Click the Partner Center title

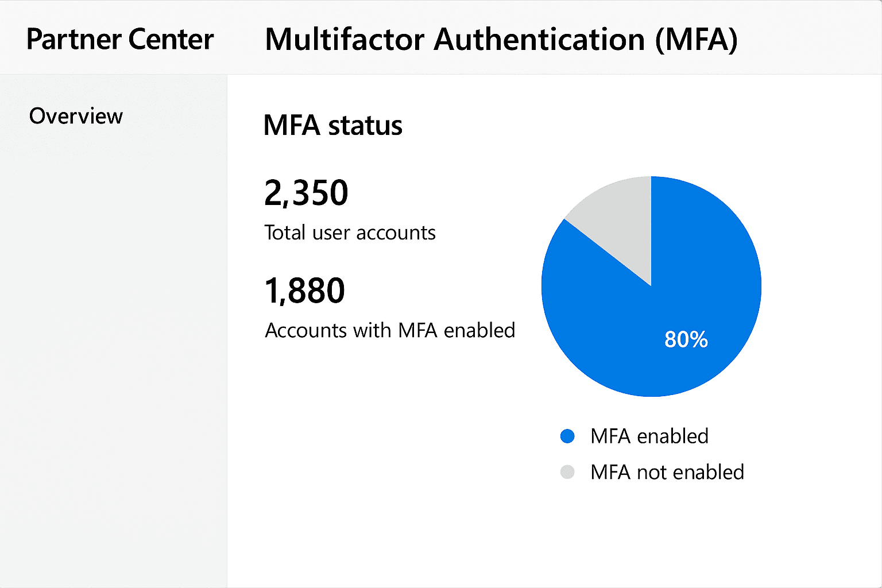point(120,39)
